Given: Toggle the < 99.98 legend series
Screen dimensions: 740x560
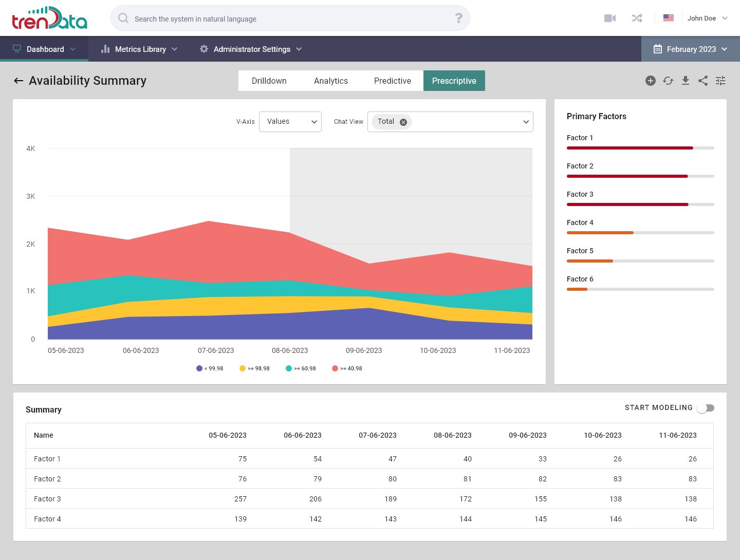Looking at the screenshot, I should (x=210, y=368).
